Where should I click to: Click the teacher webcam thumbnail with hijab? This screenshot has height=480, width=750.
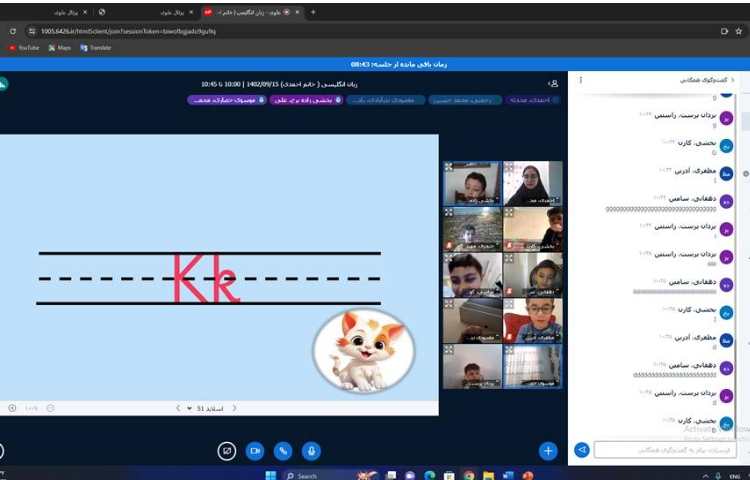pos(532,184)
